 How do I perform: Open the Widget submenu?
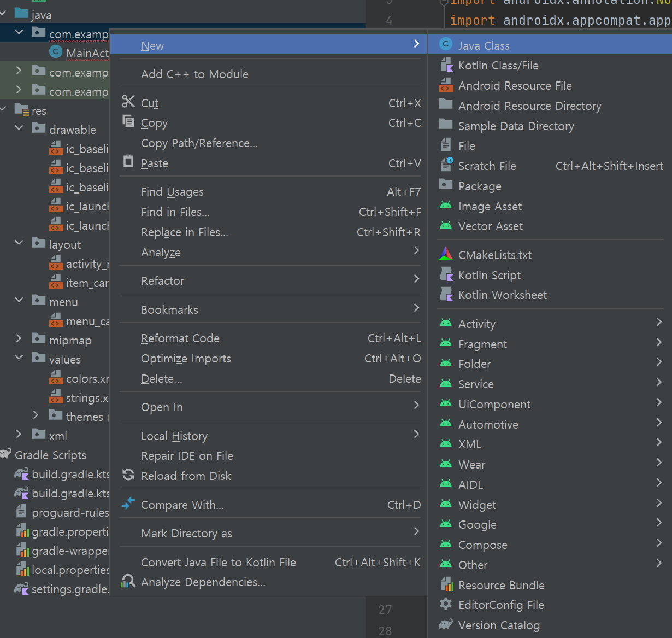[x=551, y=505]
